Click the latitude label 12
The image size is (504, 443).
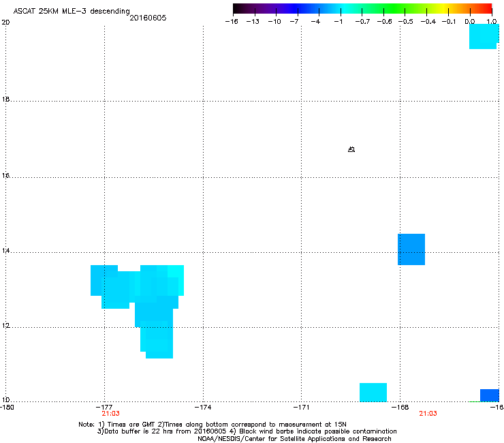coord(5,325)
